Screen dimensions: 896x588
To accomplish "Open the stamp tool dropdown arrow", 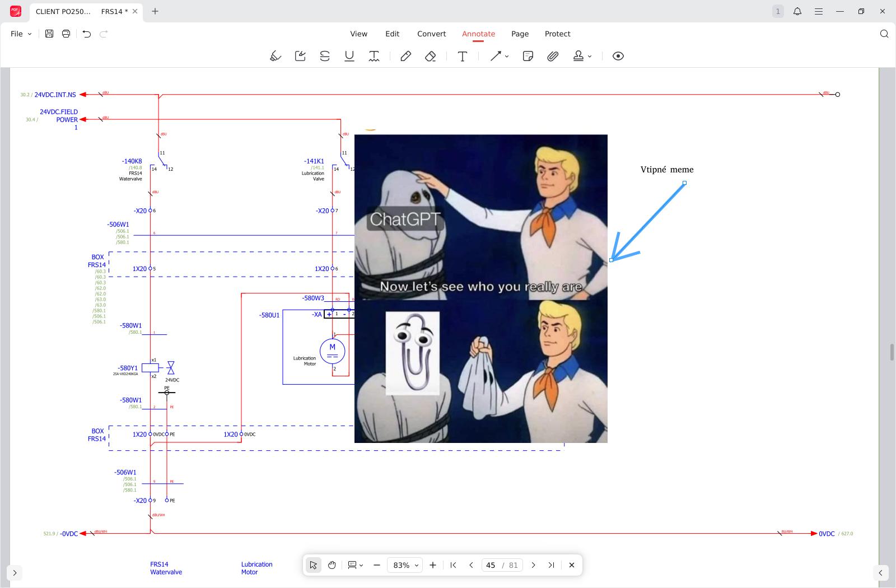I will [590, 57].
